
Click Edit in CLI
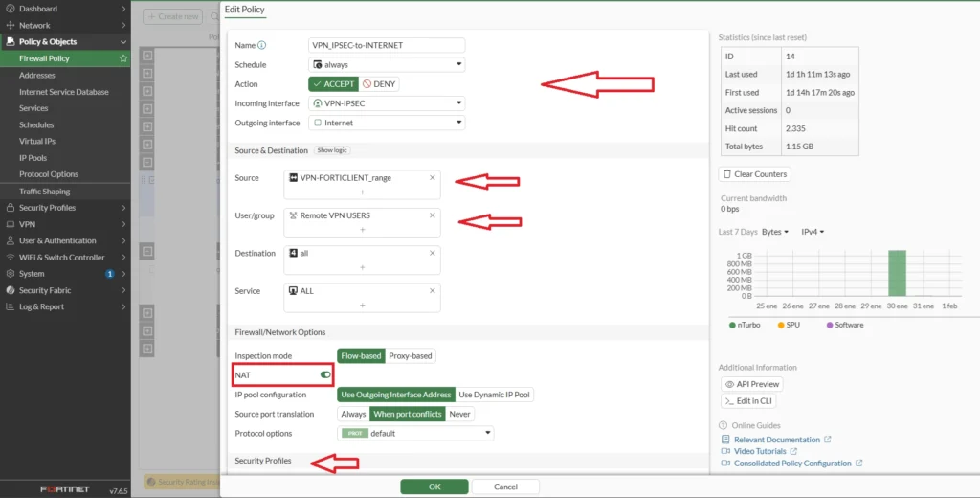point(748,401)
